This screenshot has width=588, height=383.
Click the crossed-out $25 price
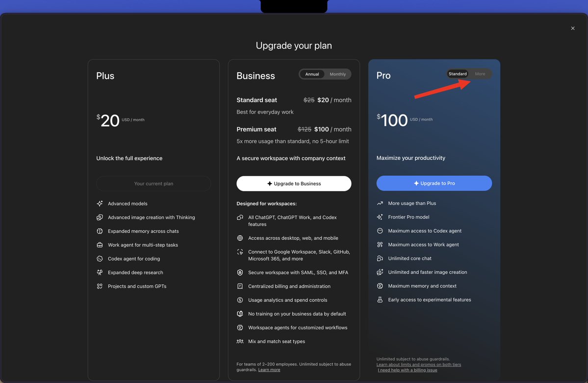pyautogui.click(x=309, y=100)
